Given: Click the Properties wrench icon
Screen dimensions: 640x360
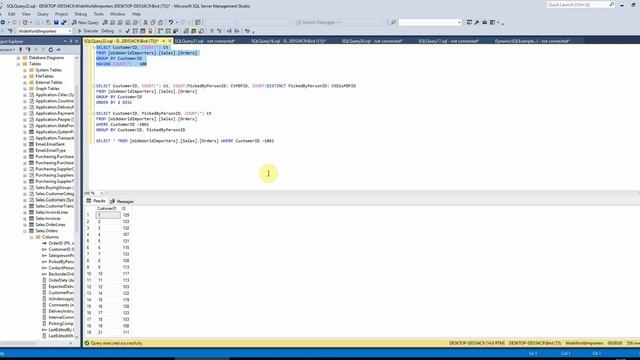Looking at the screenshot, I should 476,22.
